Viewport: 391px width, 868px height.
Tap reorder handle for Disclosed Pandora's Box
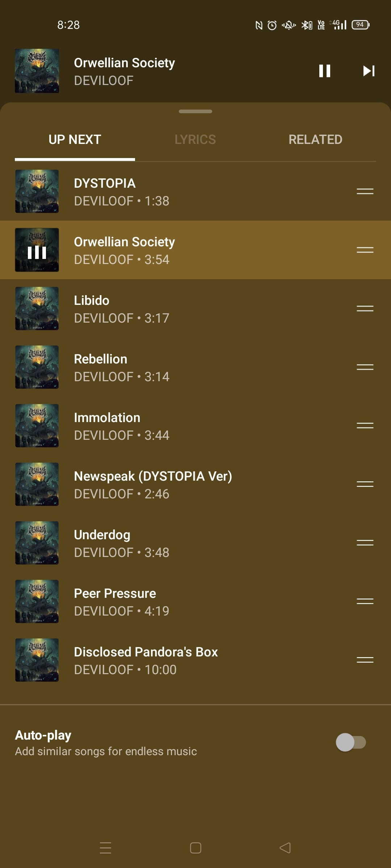(x=365, y=660)
